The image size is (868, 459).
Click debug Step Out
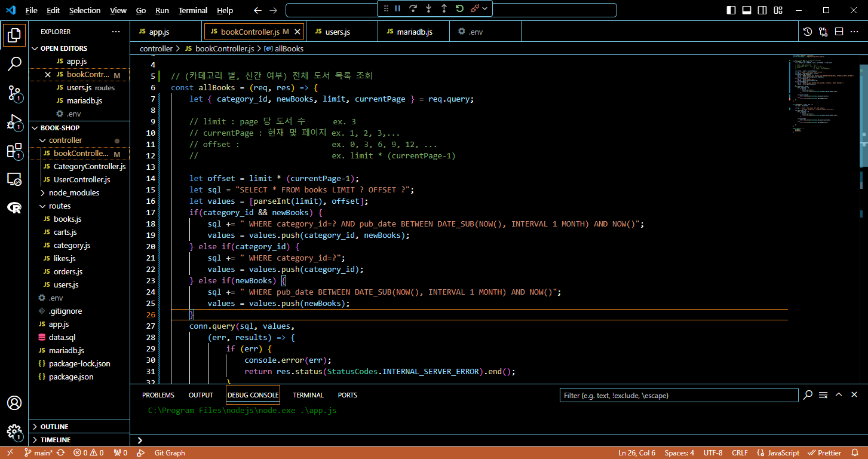(444, 8)
